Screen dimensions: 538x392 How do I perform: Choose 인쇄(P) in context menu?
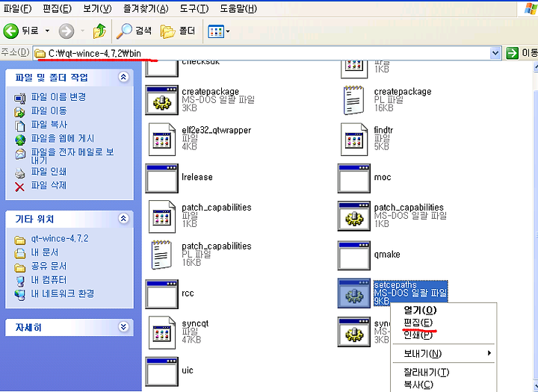click(x=444, y=335)
